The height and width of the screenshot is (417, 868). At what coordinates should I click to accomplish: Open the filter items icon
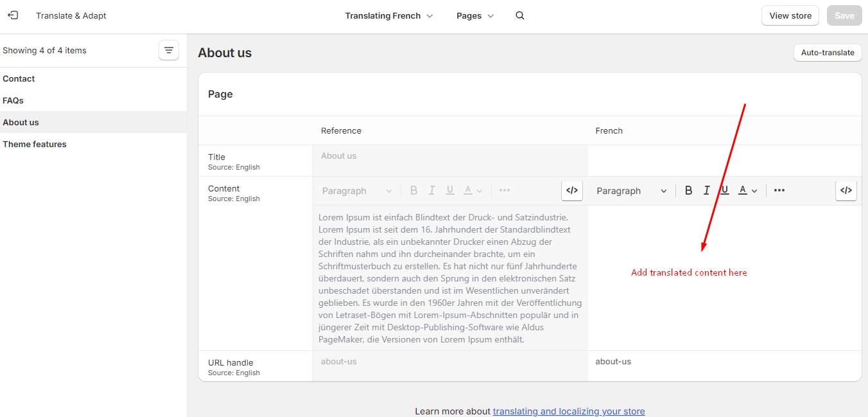(x=169, y=50)
